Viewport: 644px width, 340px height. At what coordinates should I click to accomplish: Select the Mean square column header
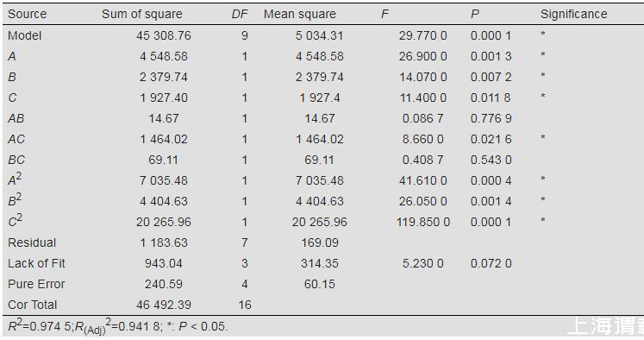(300, 14)
